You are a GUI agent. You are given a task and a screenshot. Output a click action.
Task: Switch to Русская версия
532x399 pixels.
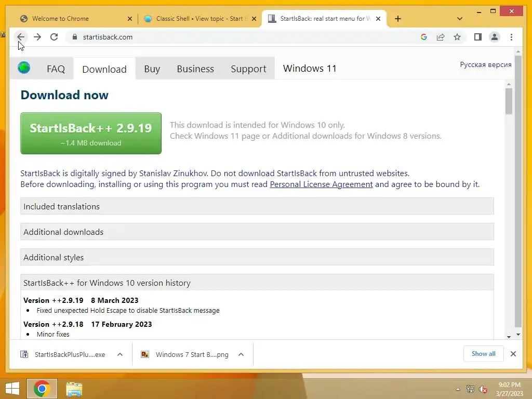(x=486, y=64)
